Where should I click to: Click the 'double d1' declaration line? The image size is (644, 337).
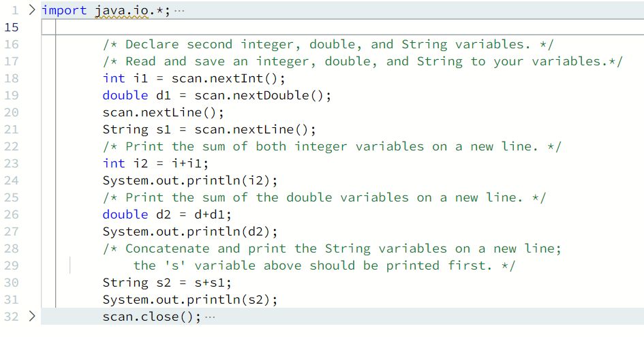(x=217, y=95)
